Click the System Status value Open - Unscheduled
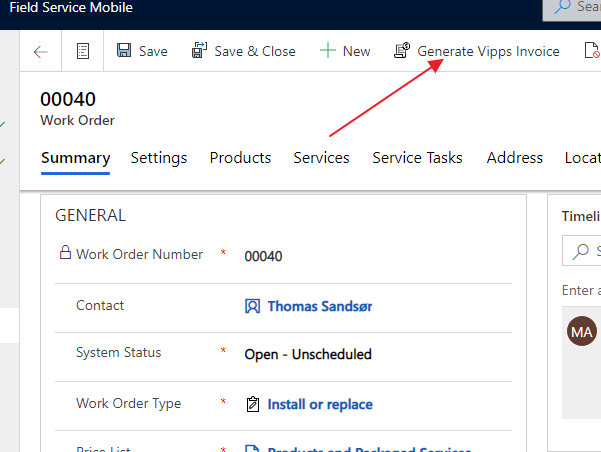The height and width of the screenshot is (452, 601). tap(308, 354)
